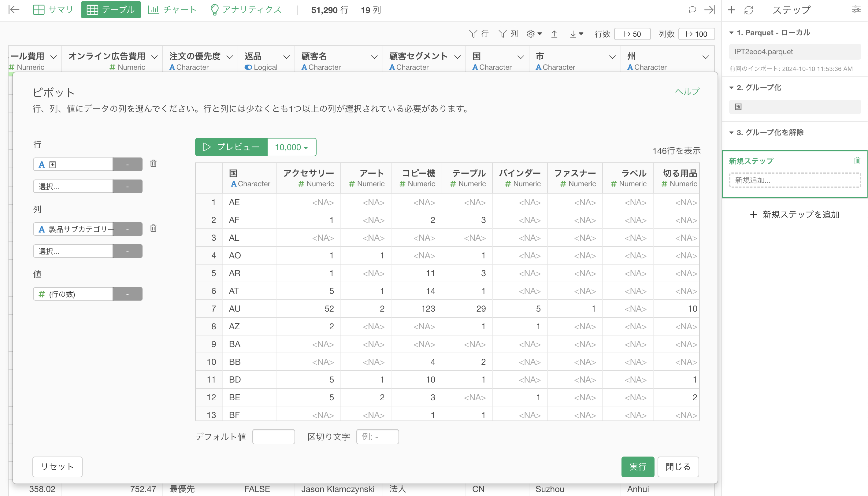The height and width of the screenshot is (496, 868).
Task: Switch to the サマリ tab
Action: pyautogui.click(x=53, y=9)
